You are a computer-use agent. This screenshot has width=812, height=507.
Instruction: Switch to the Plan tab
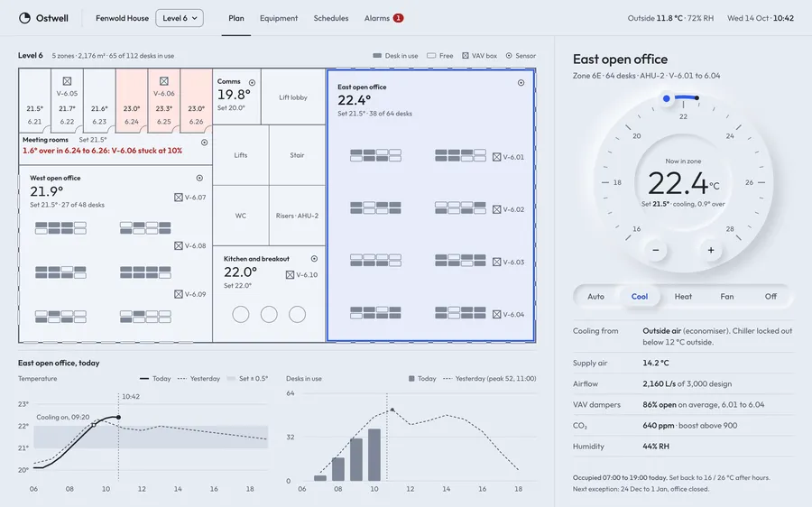coord(236,18)
